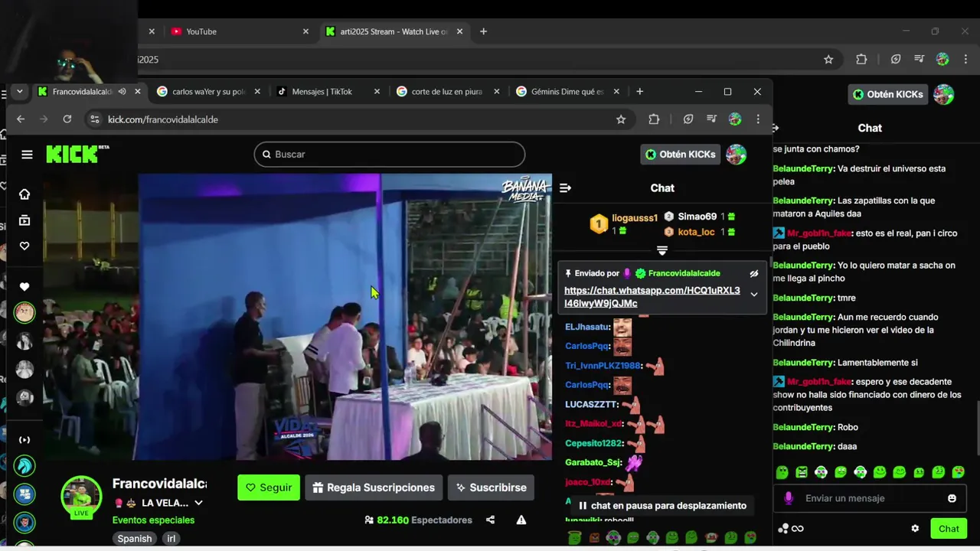
Task: Switch to arti2025 Stream tab in back window
Action: click(x=394, y=31)
